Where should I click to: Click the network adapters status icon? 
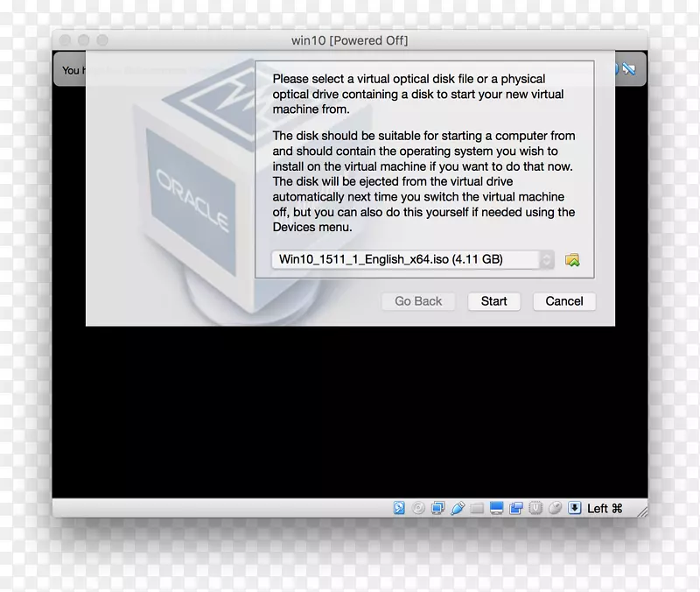click(x=437, y=507)
